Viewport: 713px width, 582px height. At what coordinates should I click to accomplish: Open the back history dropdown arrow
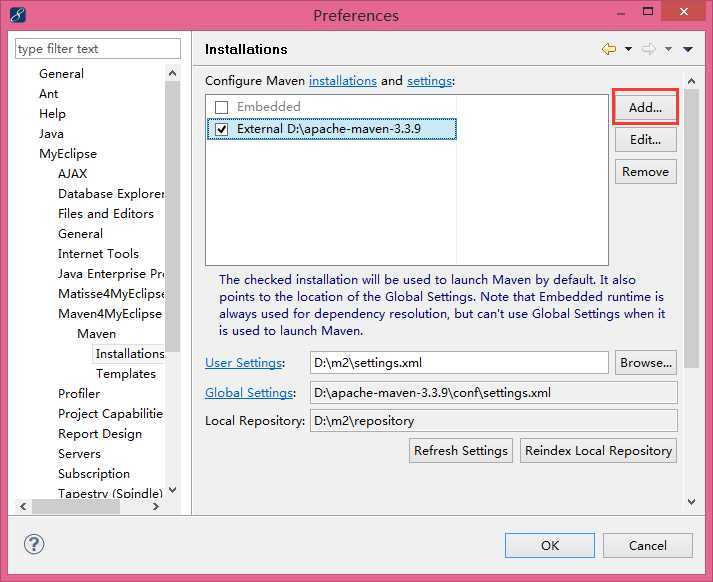click(x=628, y=49)
